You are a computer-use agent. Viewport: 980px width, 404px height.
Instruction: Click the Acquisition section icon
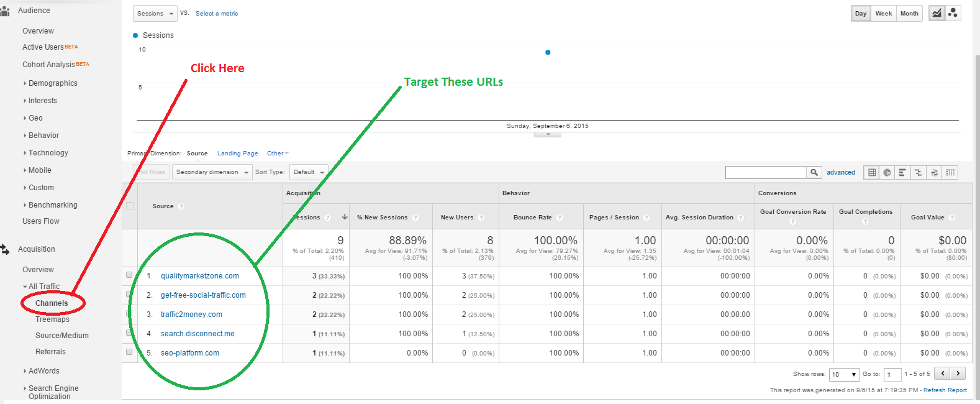[x=5, y=249]
